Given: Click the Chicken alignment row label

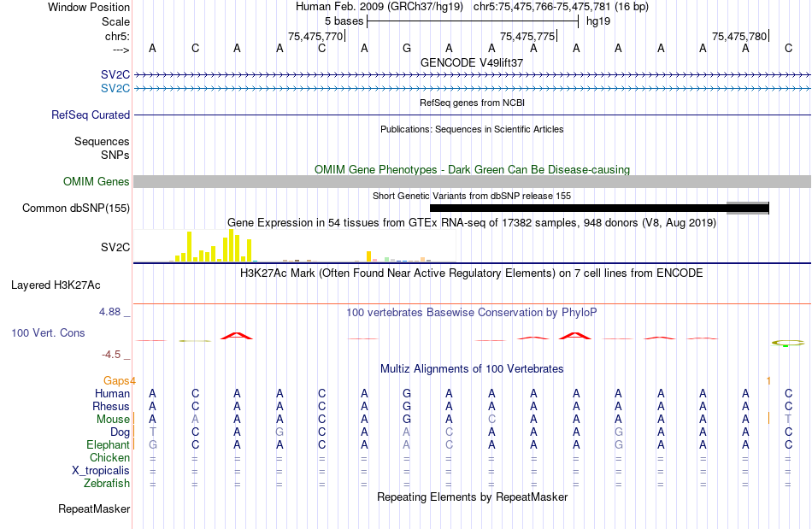Looking at the screenshot, I should 109,457.
